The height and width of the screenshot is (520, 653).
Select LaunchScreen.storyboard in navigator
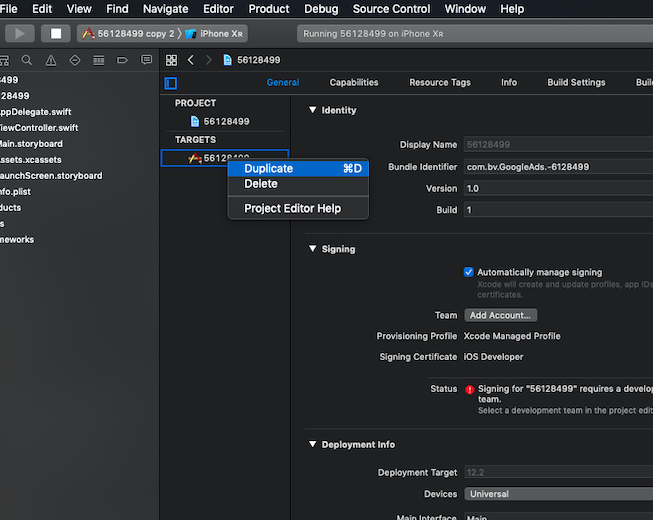[51, 176]
